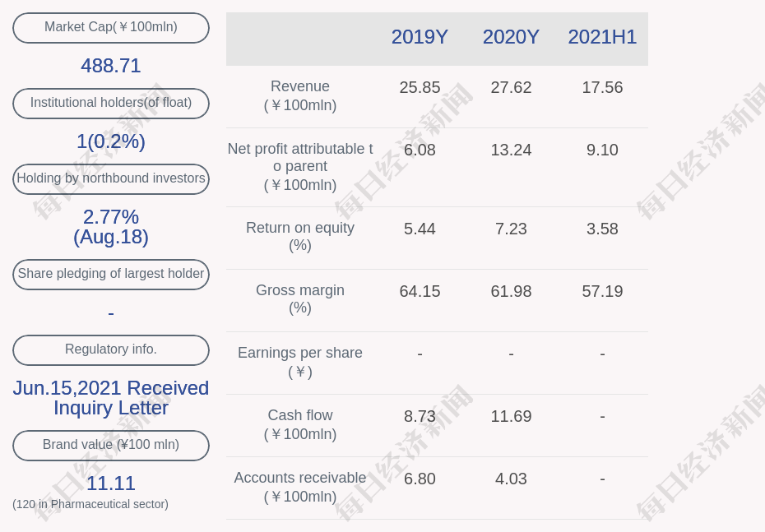Click the brand value figure 11.11
Viewport: 765px width, 532px height.
click(x=110, y=483)
